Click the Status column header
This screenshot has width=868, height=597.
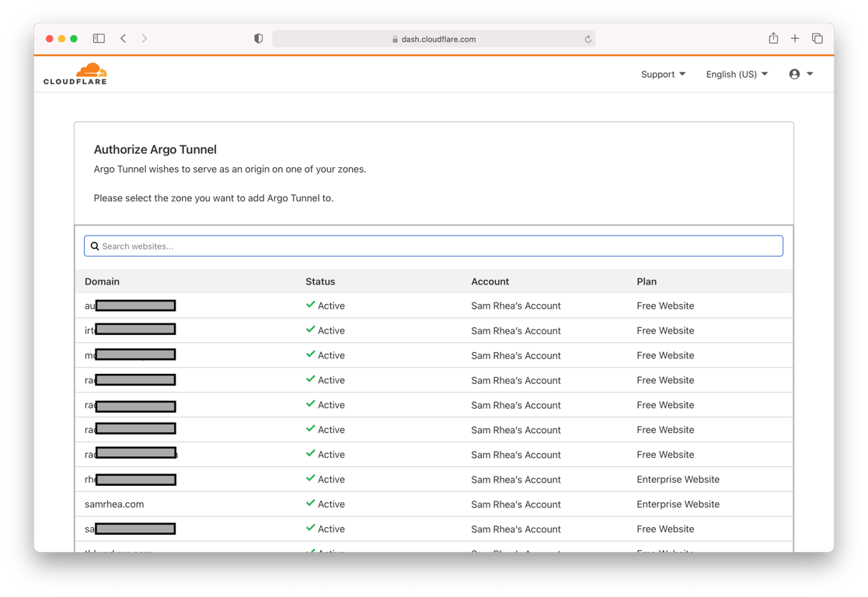320,281
